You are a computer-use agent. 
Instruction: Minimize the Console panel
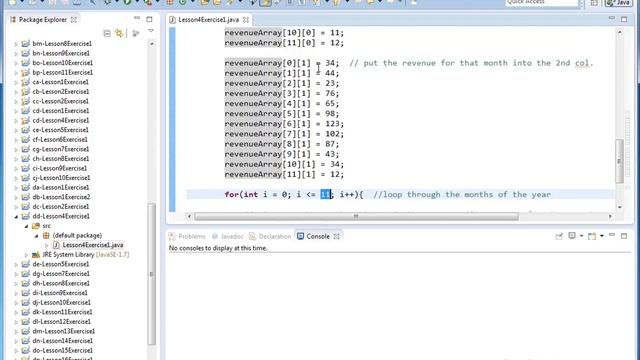[612, 235]
